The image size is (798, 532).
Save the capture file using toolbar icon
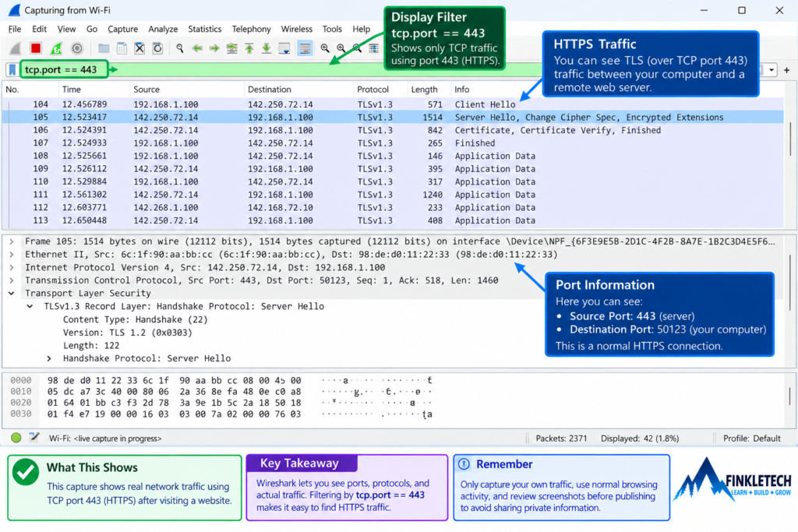122,48
